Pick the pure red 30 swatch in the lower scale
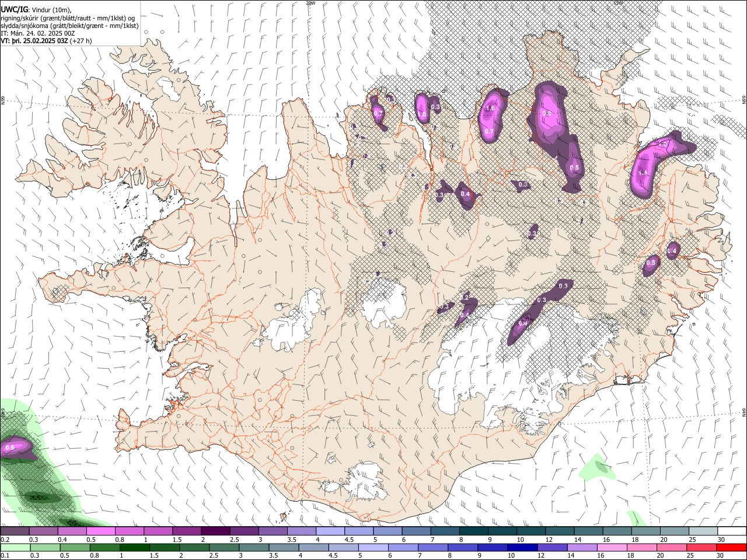This screenshot has height=560, width=747. (731, 547)
